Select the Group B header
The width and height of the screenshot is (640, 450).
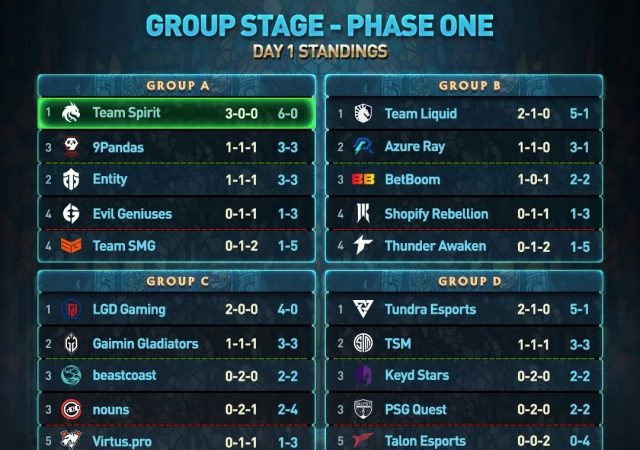(x=469, y=86)
